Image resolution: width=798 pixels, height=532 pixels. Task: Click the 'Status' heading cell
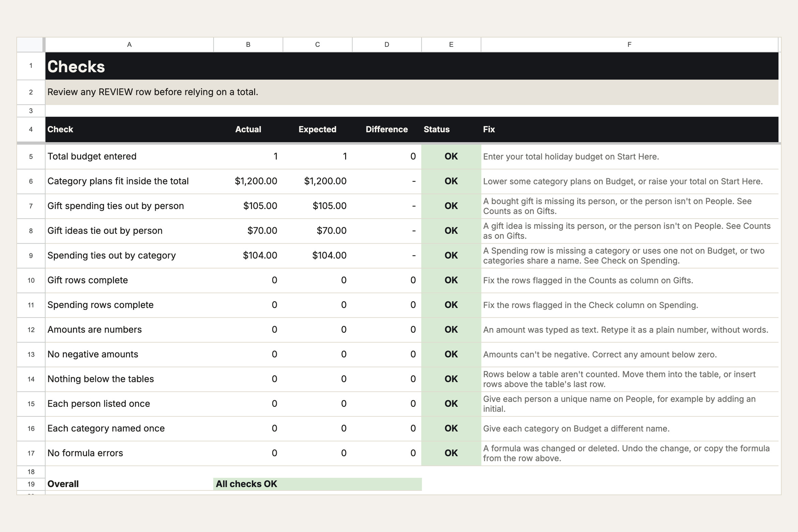tap(451, 130)
